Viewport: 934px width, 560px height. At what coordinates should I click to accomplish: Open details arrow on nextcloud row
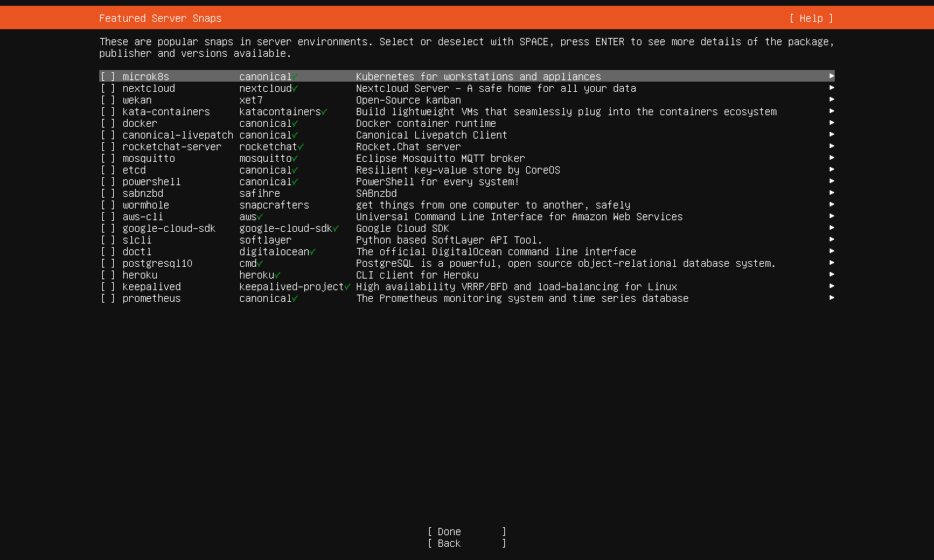832,87
